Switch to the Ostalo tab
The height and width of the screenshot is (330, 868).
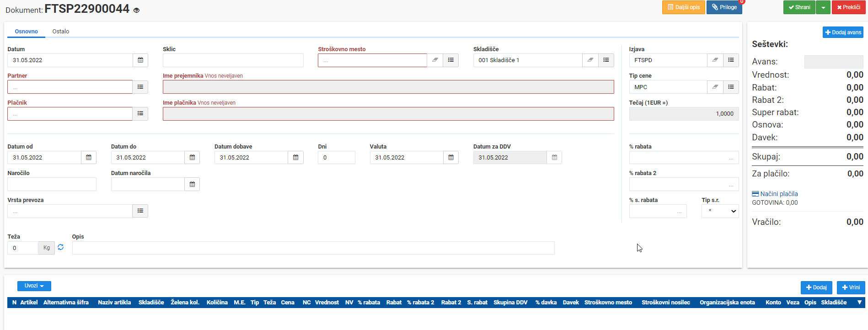61,32
